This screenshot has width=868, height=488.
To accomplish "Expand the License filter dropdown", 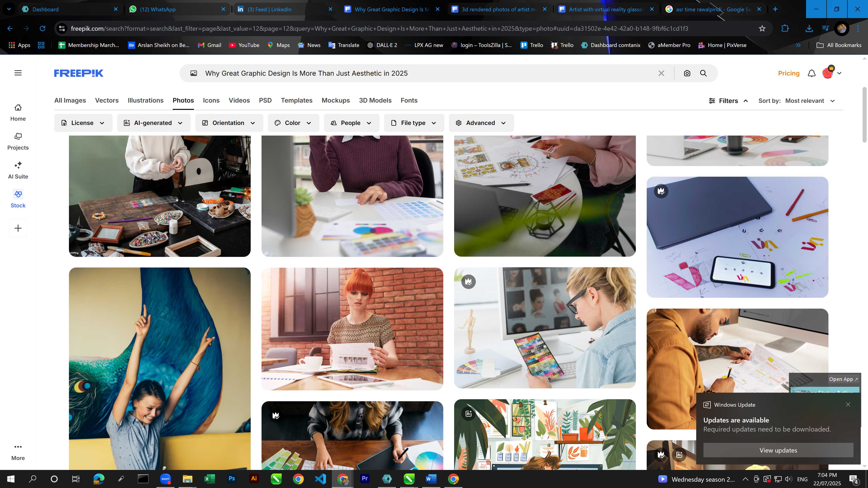I will [83, 123].
